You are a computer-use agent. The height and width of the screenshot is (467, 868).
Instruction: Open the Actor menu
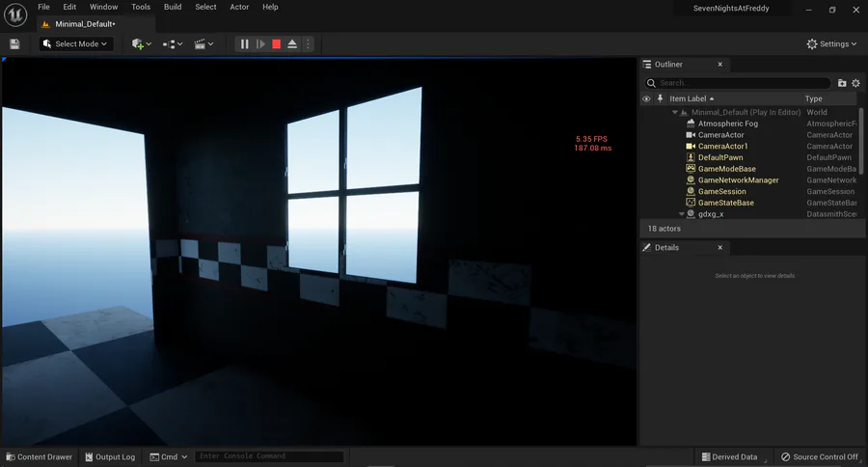click(239, 7)
